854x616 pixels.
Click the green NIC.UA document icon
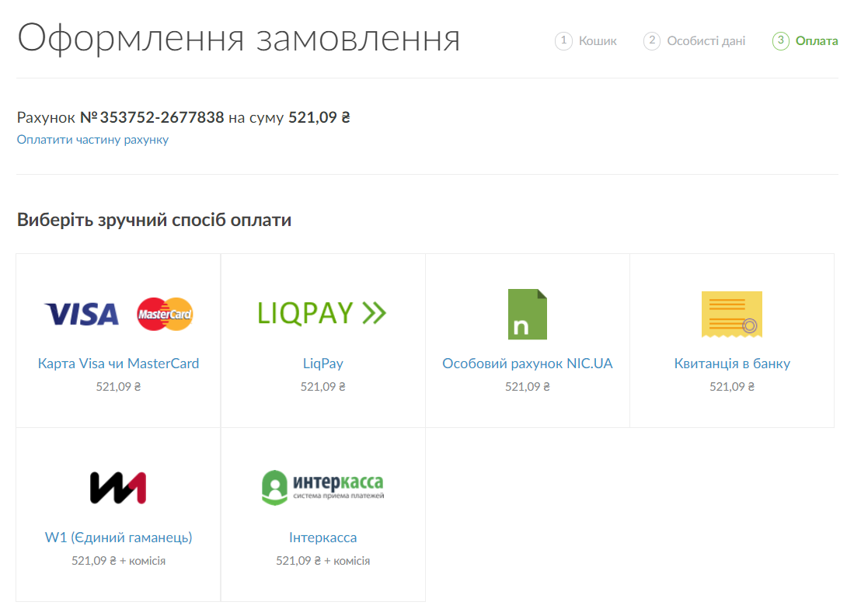pyautogui.click(x=528, y=314)
